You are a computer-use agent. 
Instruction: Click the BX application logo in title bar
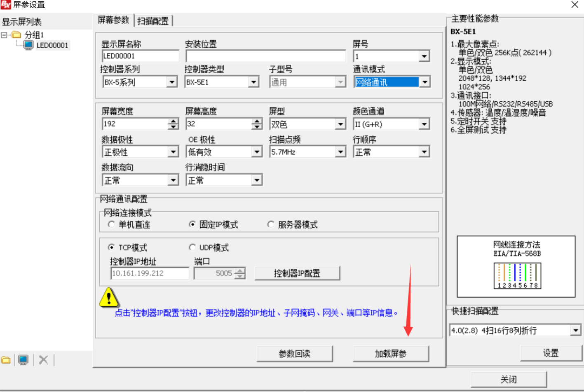click(x=6, y=5)
